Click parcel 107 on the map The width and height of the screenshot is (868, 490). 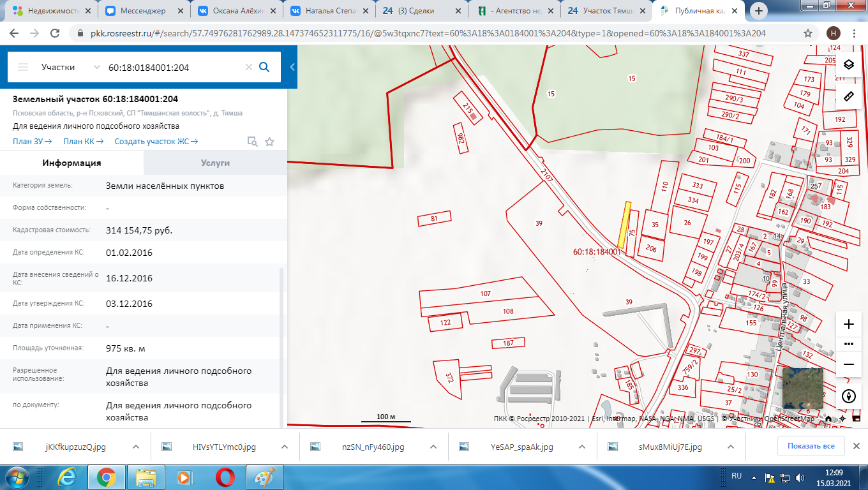485,294
